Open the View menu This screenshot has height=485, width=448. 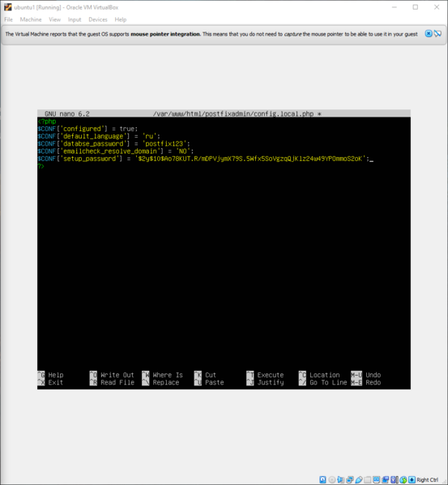pyautogui.click(x=55, y=19)
